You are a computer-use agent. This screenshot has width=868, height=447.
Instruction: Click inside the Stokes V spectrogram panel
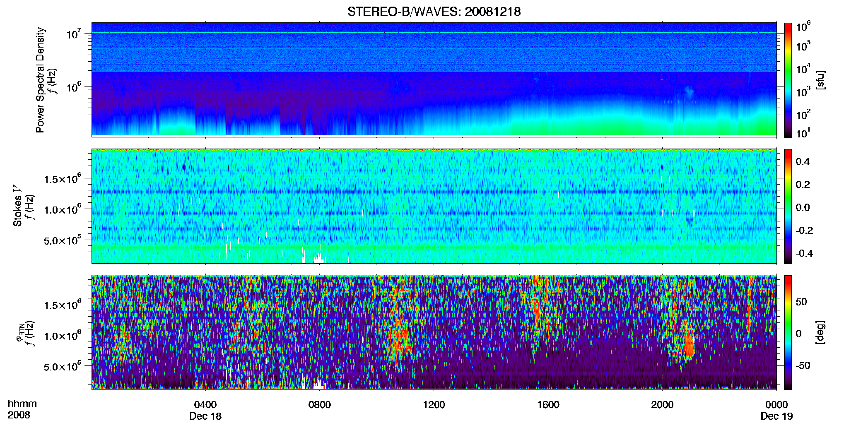pos(434,206)
